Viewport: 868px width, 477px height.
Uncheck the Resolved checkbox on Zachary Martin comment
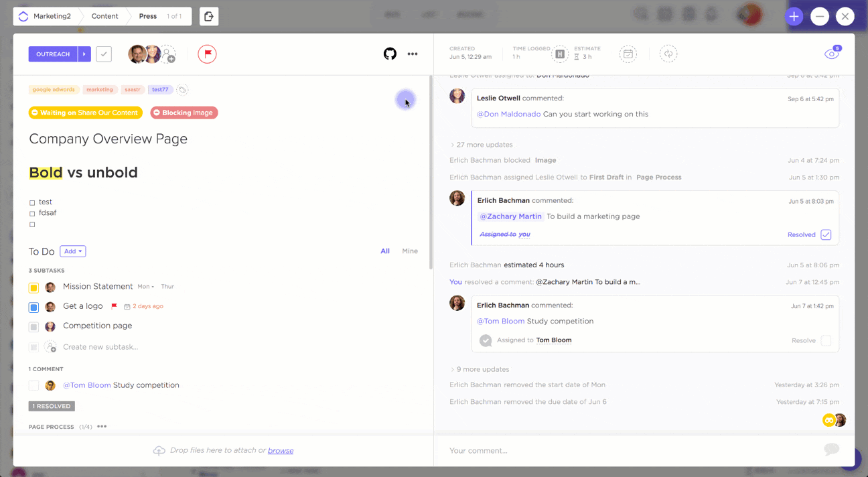[826, 234]
